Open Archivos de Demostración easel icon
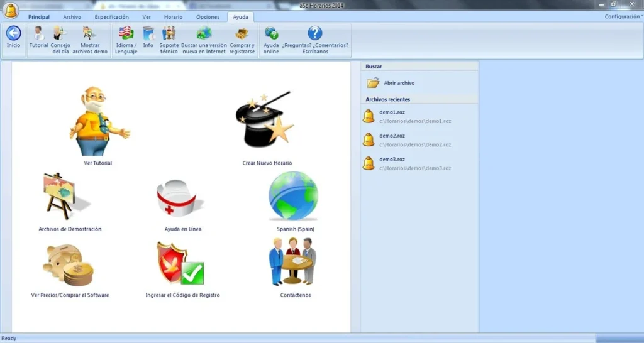Viewport: 644px width, 343px height. tap(62, 197)
